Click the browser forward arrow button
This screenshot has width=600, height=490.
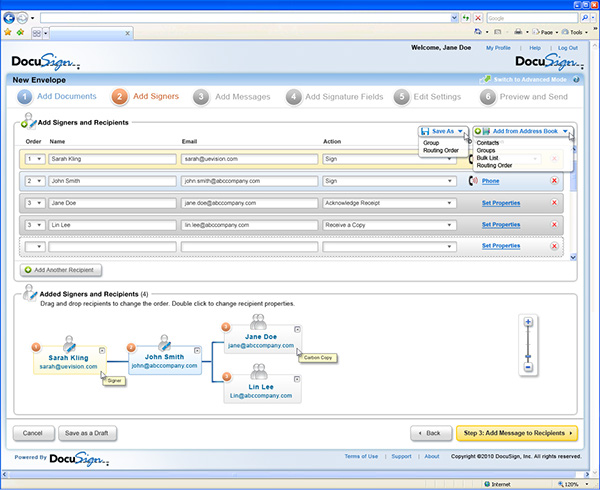coord(22,18)
